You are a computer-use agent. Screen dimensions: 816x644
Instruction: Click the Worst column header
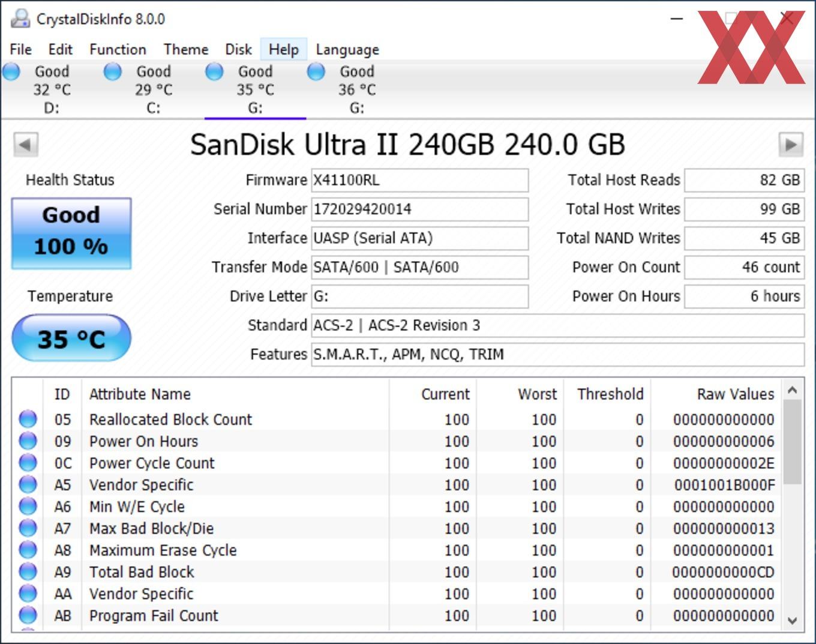pos(520,394)
